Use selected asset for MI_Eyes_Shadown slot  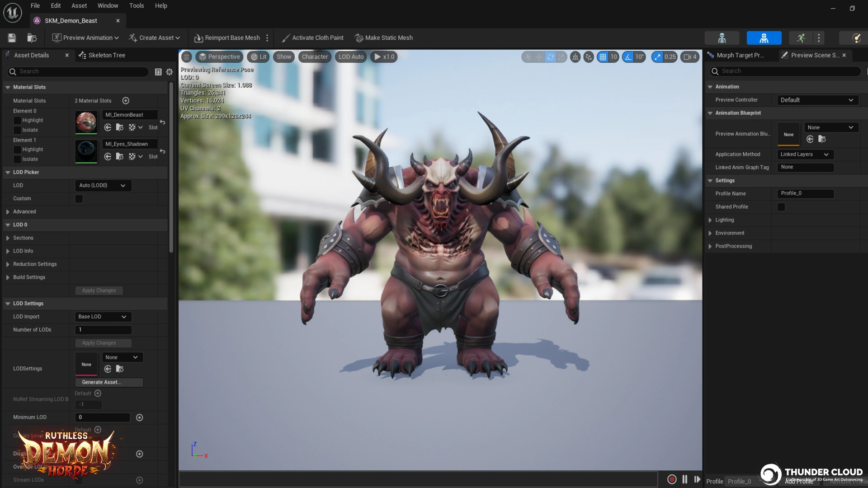click(108, 156)
